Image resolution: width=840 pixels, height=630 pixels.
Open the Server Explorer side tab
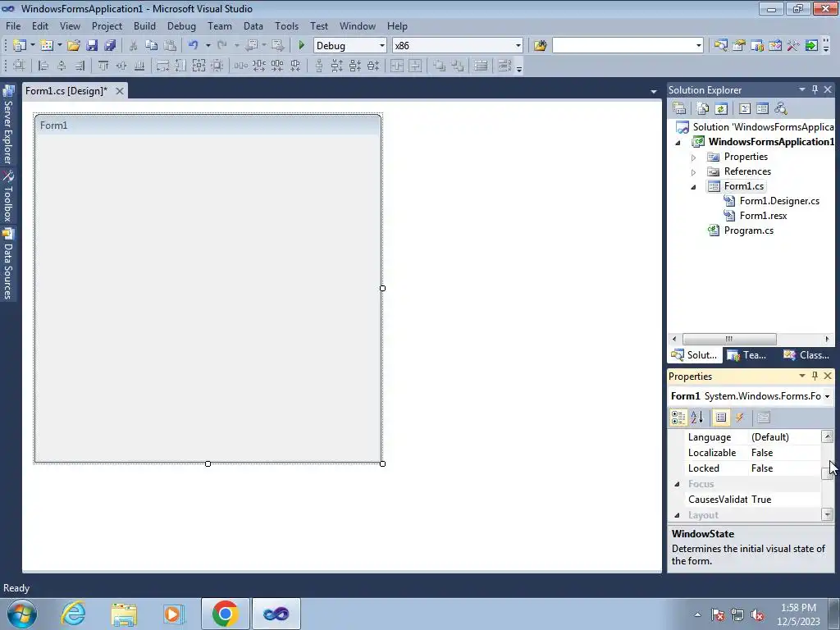coord(8,125)
